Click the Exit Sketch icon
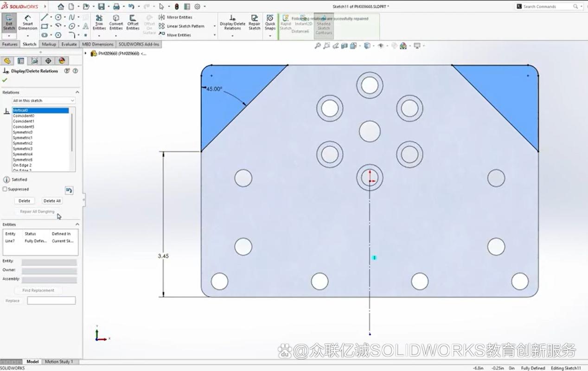The image size is (588, 371). [8, 22]
